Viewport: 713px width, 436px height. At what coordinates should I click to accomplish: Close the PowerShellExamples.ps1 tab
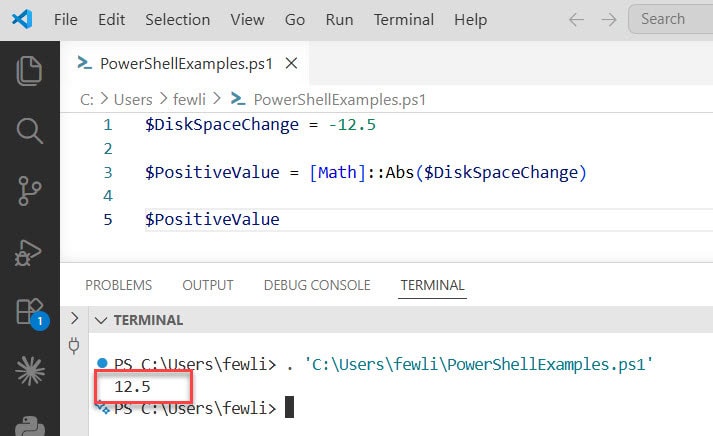pyautogui.click(x=291, y=63)
